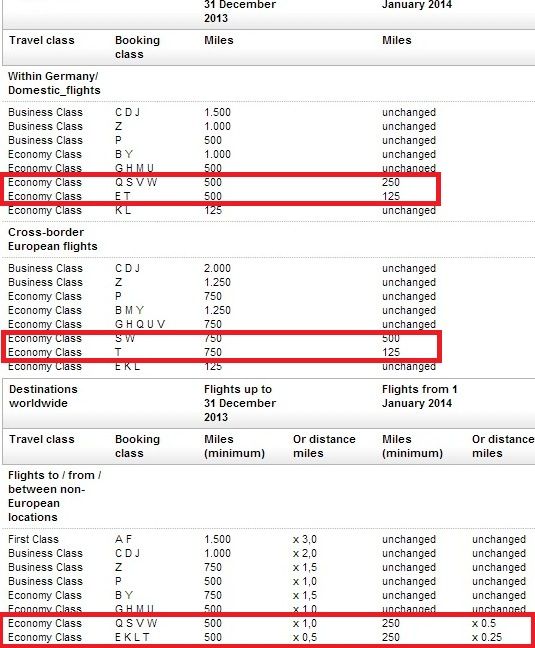The width and height of the screenshot is (535, 648).
Task: Click the 'Destinations worldwide' header
Action: click(x=43, y=396)
